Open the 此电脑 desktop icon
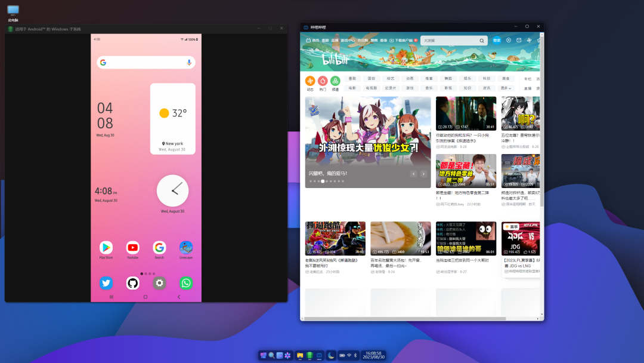Screen dimensions: 644x363 click(13, 13)
